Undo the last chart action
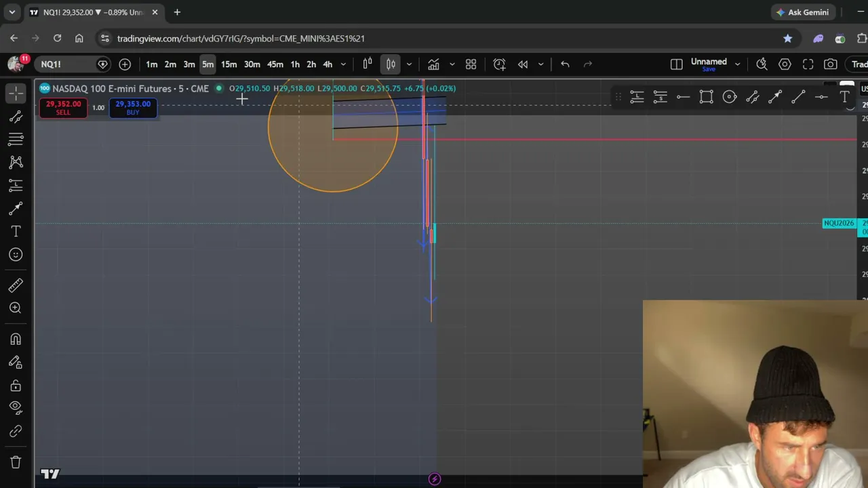 point(565,64)
